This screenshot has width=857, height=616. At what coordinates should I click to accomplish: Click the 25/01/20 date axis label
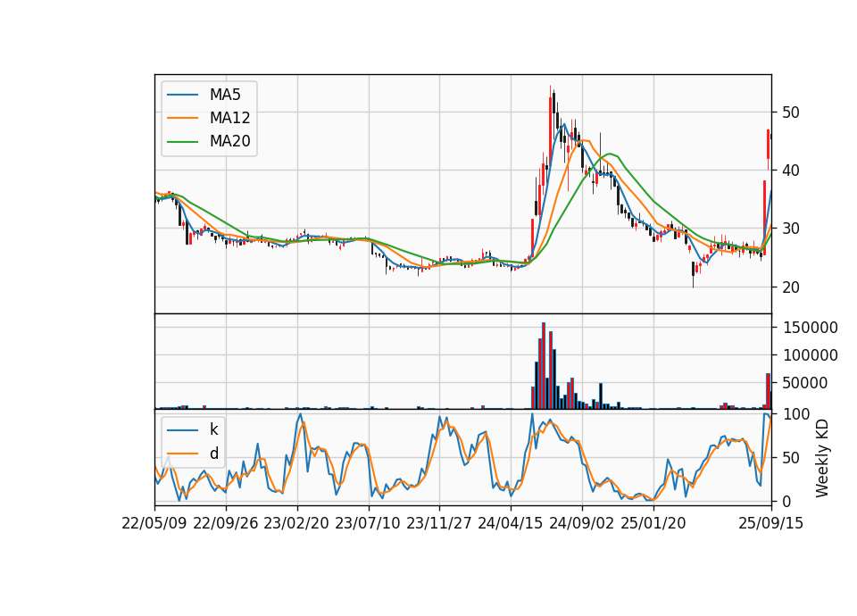click(x=653, y=523)
